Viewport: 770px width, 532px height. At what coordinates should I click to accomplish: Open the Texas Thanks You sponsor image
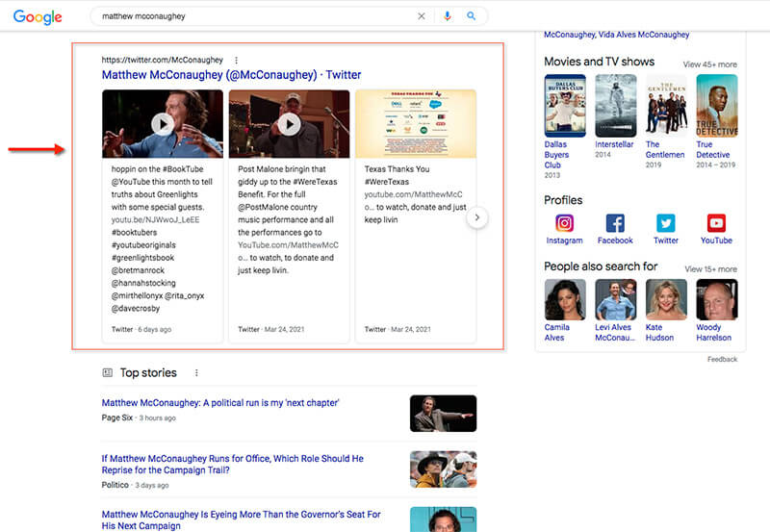(x=416, y=124)
